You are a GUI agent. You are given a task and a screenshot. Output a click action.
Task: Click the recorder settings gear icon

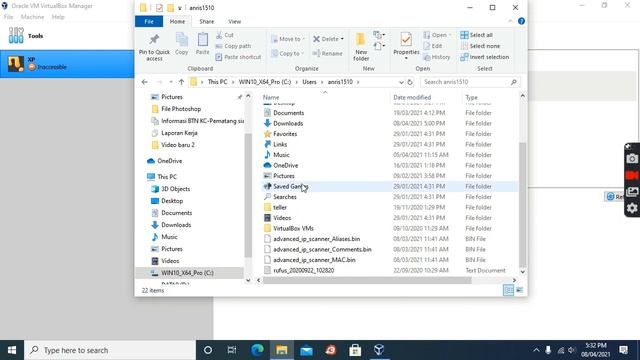(632, 208)
